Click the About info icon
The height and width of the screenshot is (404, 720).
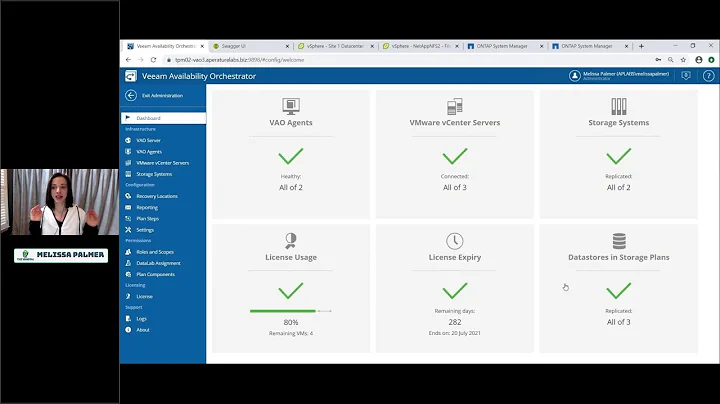(128, 330)
